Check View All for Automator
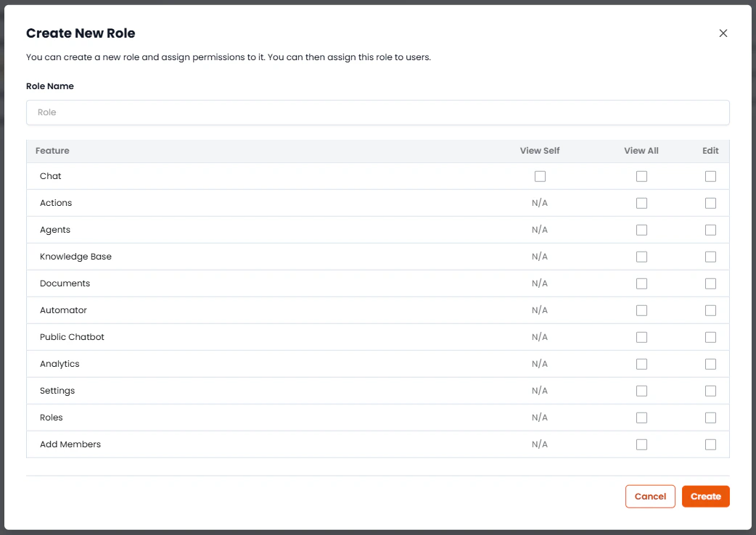756x535 pixels. pyautogui.click(x=641, y=310)
